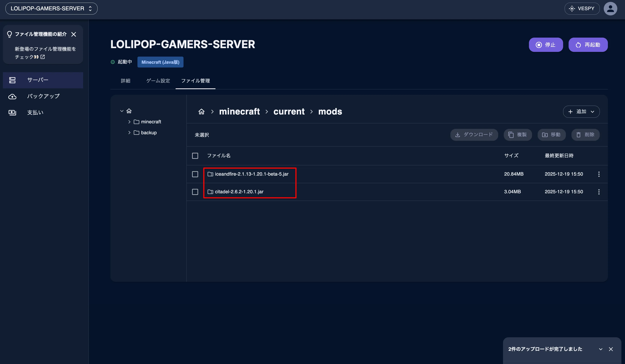Open three-dot menu for iceandfire jar file
This screenshot has height=364, width=625.
click(x=599, y=174)
